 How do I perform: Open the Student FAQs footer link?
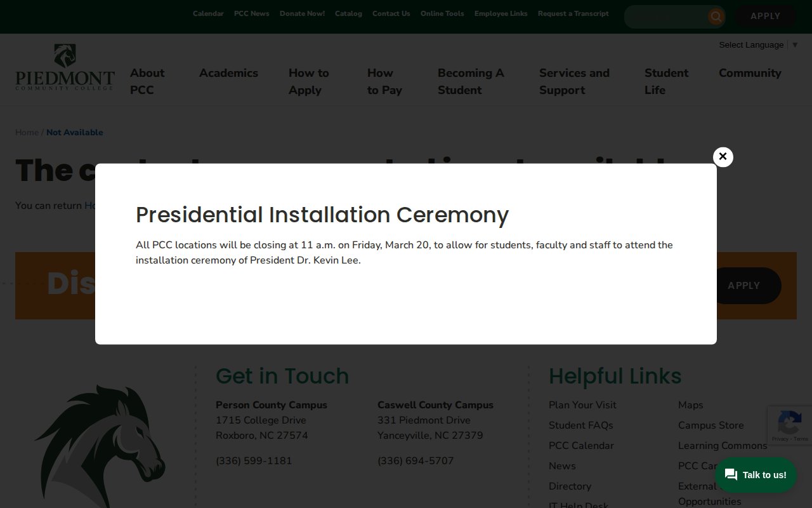click(x=580, y=425)
